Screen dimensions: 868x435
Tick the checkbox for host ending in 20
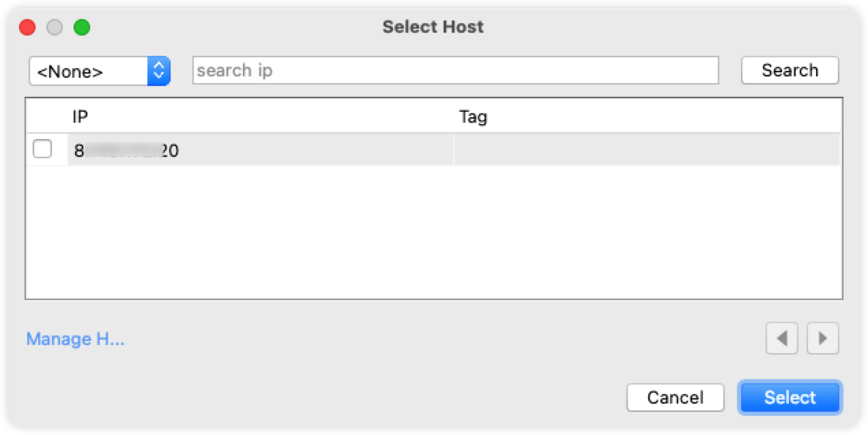click(x=42, y=149)
